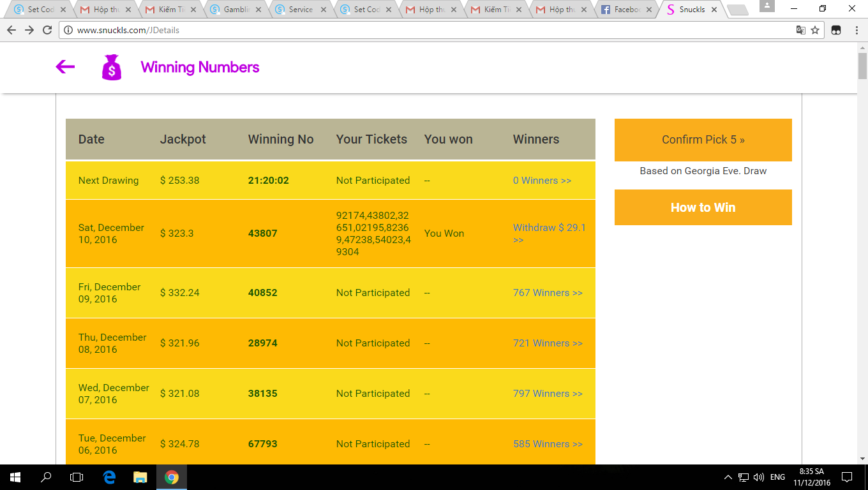This screenshot has width=868, height=490.
Task: Click the Based on Georgia Eve. Draw text
Action: (x=703, y=171)
